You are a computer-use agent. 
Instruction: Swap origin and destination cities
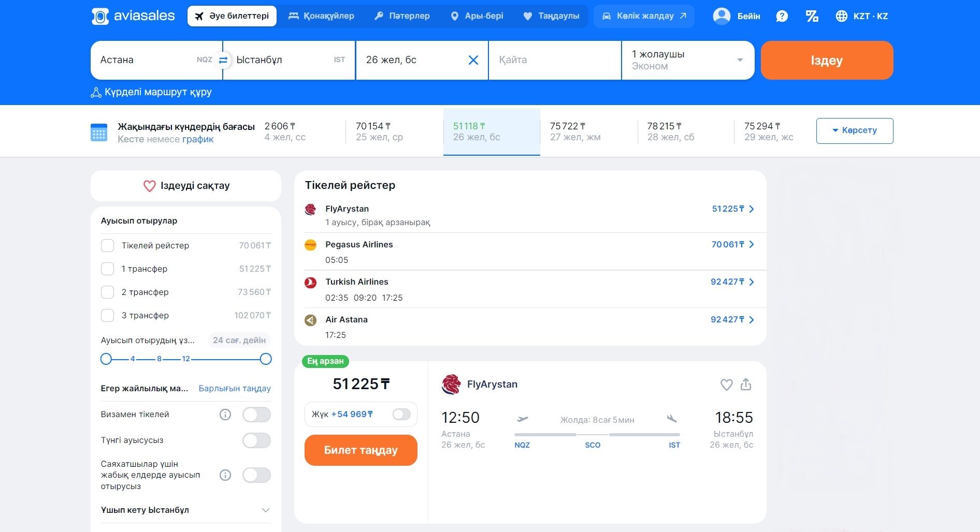pos(223,60)
